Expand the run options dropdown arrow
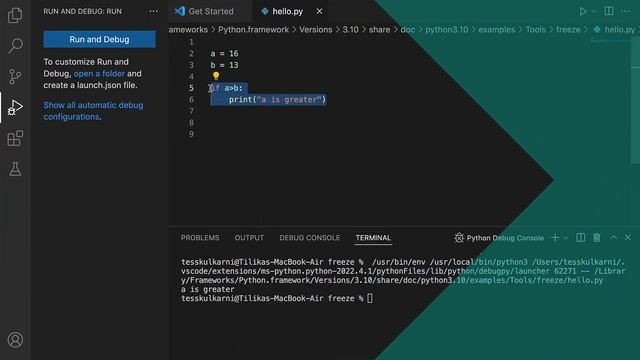Image resolution: width=640 pixels, height=360 pixels. click(x=594, y=11)
